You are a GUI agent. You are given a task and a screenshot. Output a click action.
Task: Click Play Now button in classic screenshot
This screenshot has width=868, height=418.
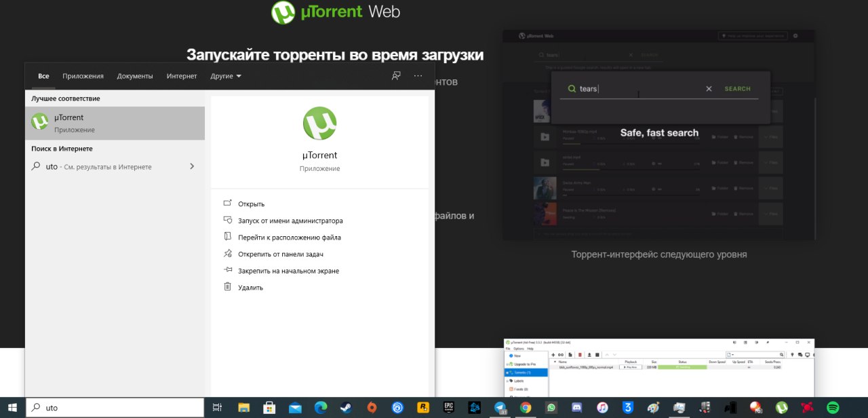pos(631,366)
